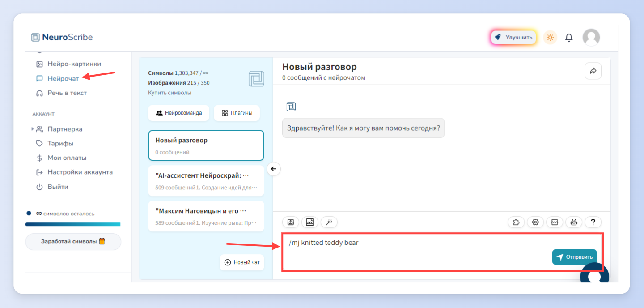Click the Улучшить upgrade button
This screenshot has height=308, width=644.
point(513,38)
